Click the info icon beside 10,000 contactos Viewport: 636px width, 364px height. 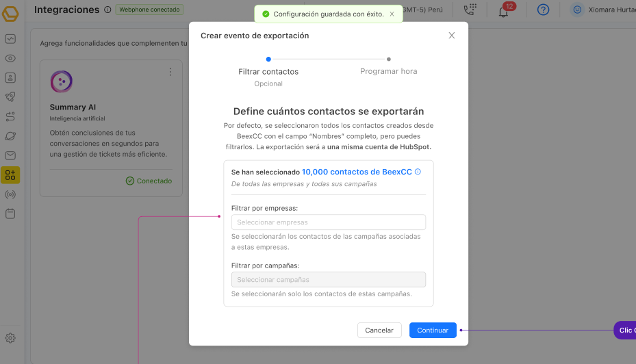tap(418, 172)
